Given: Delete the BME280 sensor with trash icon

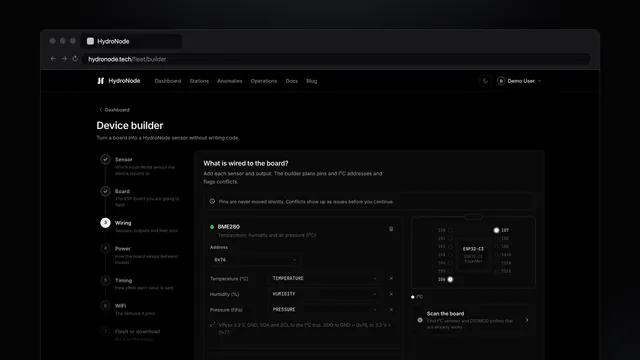Looking at the screenshot, I should pos(391,229).
